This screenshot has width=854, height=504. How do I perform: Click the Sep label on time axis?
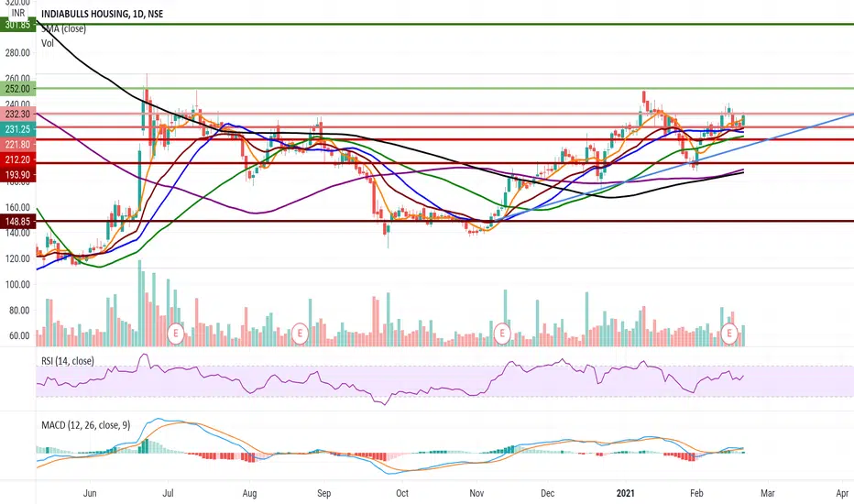(x=323, y=493)
